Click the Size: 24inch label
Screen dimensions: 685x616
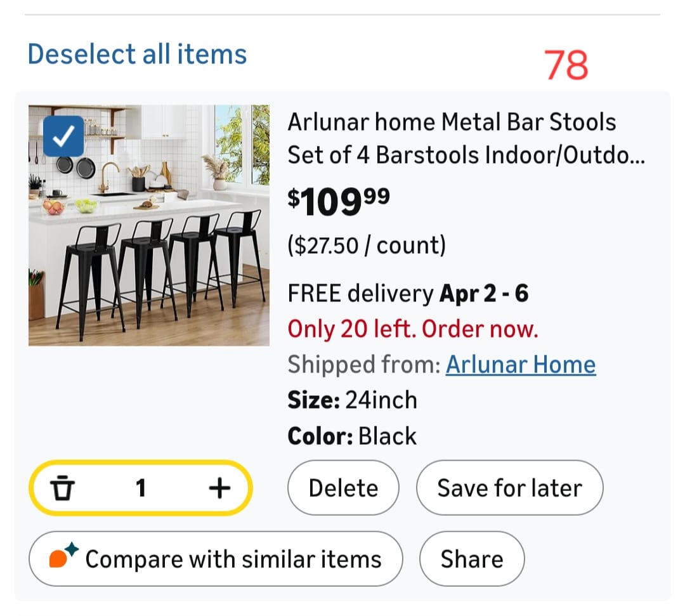353,400
